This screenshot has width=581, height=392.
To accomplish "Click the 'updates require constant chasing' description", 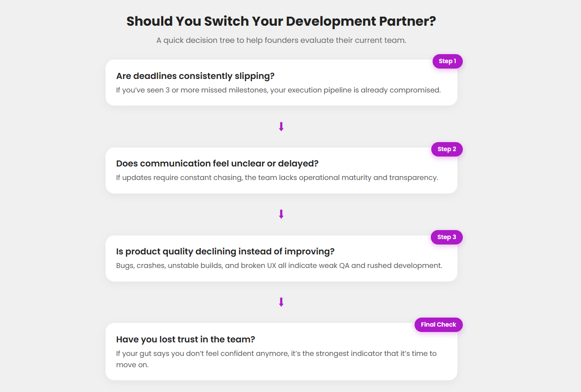I will (277, 177).
